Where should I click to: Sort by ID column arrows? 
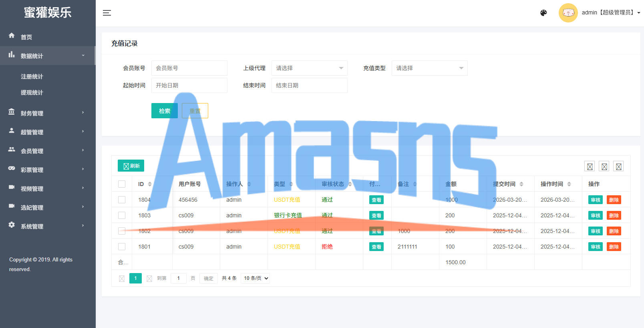pos(150,184)
